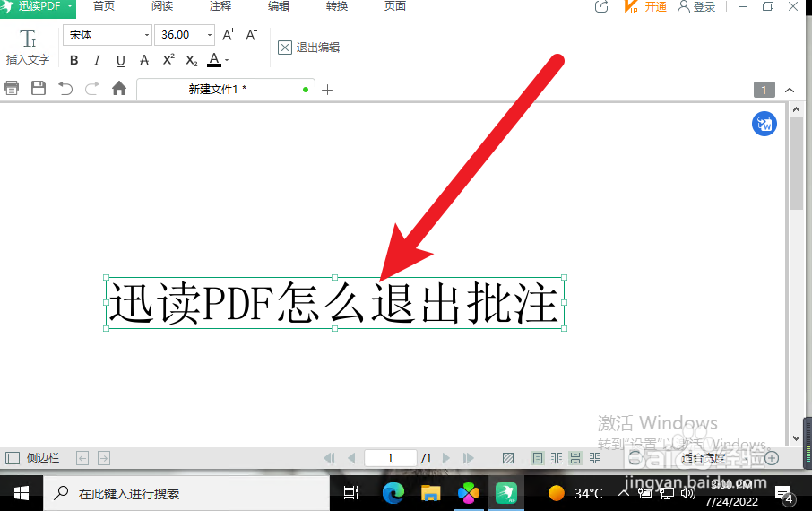Click the VIP 开通 button
The height and width of the screenshot is (511, 812).
tap(645, 7)
